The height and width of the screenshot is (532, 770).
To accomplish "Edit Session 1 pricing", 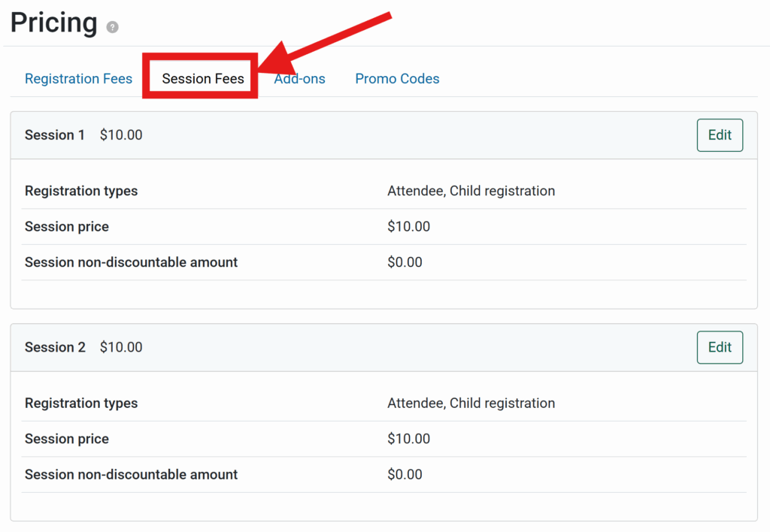I will (x=719, y=135).
